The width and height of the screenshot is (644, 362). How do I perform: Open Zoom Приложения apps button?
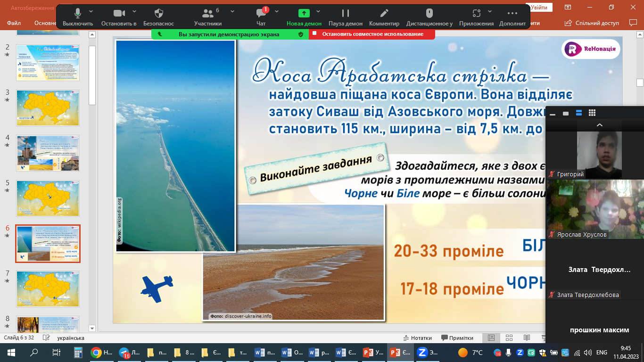point(476,17)
